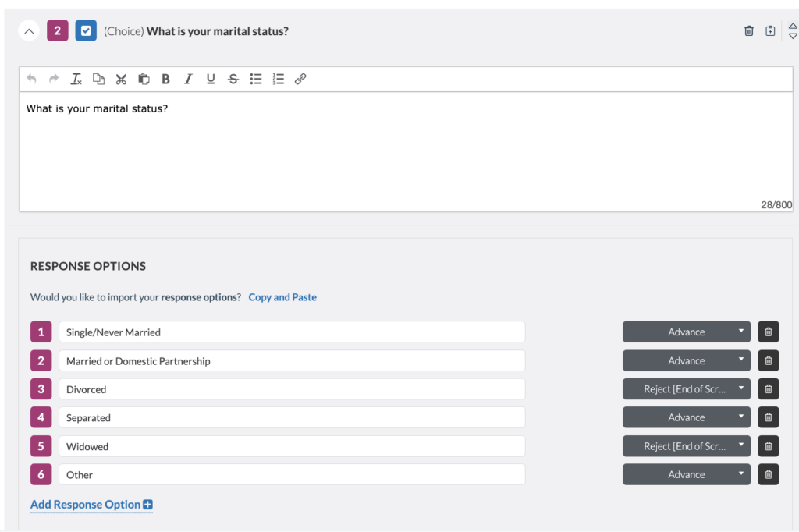The height and width of the screenshot is (532, 799).
Task: Apply strikethrough formatting to the text
Action: tap(233, 78)
